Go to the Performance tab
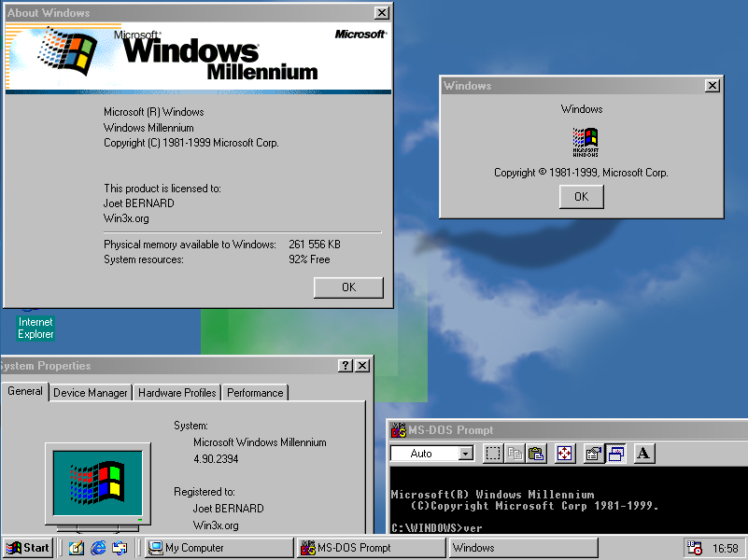 click(255, 393)
